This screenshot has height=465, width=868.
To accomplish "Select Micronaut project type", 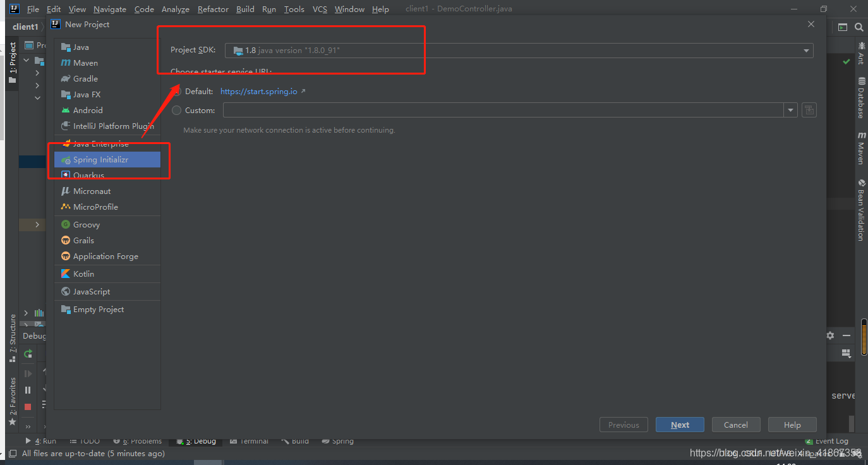I will click(107, 191).
